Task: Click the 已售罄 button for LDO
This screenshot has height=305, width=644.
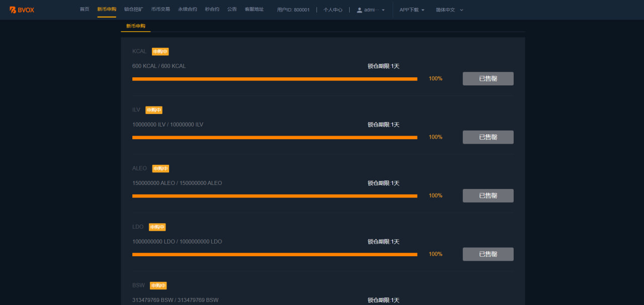Action: click(x=488, y=254)
